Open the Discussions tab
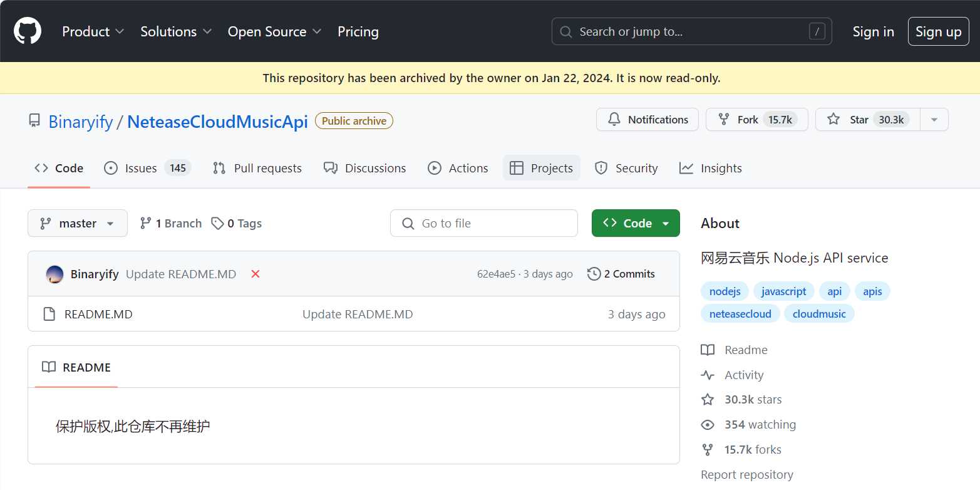The height and width of the screenshot is (490, 980). pyautogui.click(x=364, y=168)
